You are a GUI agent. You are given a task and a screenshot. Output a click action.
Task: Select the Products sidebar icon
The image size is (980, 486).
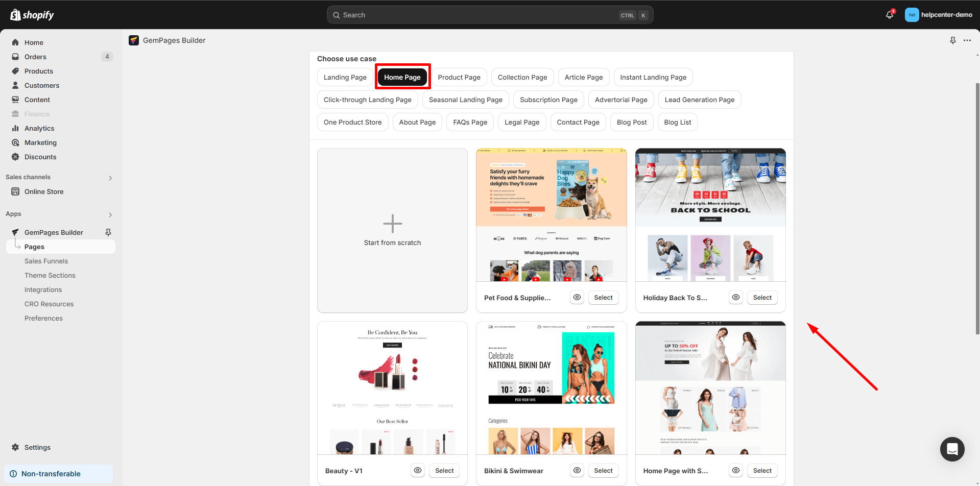point(15,71)
